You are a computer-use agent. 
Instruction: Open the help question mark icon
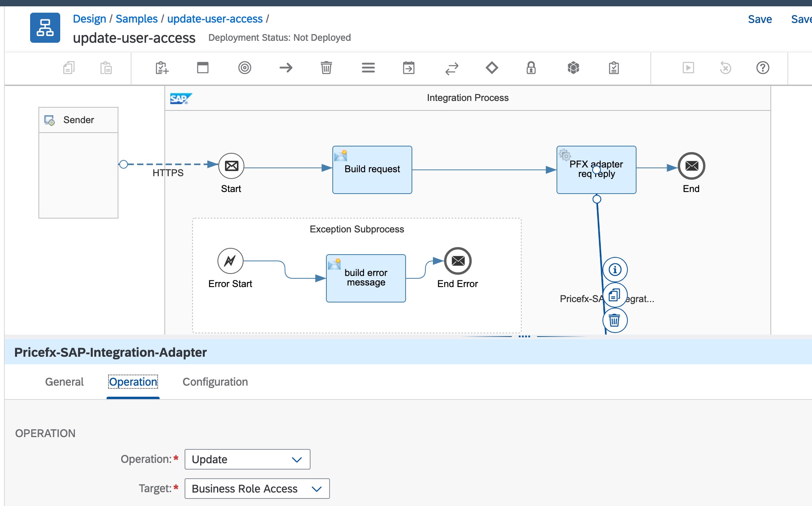click(762, 68)
